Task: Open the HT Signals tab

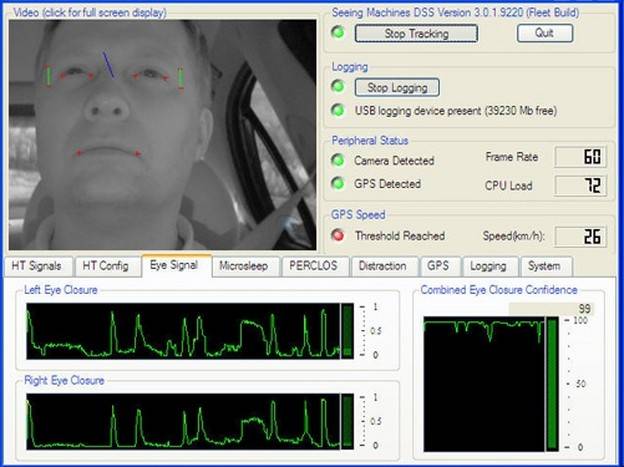Action: 38,266
